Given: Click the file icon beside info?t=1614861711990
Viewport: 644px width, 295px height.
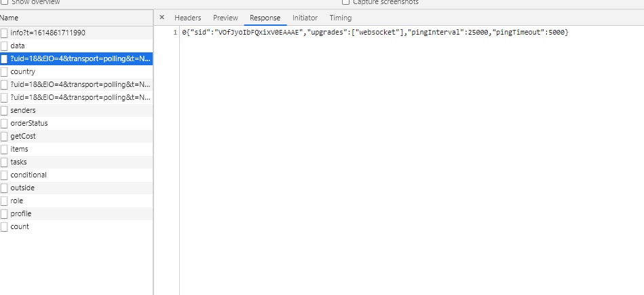Looking at the screenshot, I should (x=4, y=33).
